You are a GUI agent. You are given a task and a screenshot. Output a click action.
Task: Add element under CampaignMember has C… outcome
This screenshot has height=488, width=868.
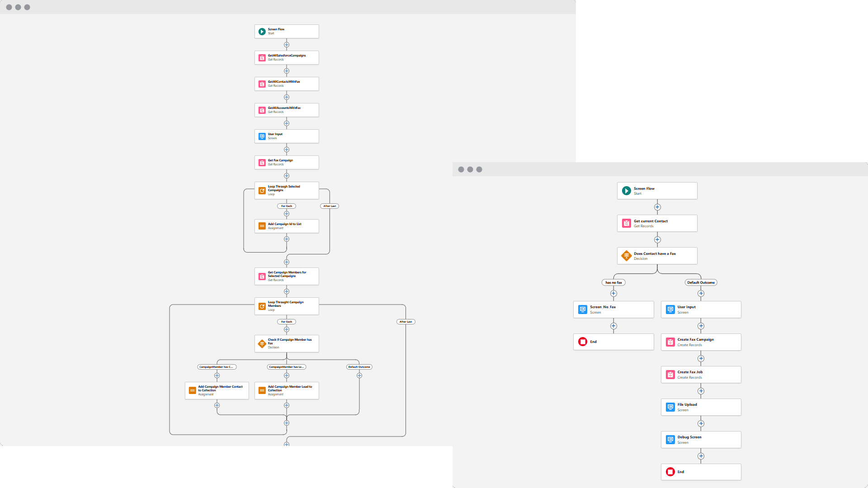(x=217, y=375)
